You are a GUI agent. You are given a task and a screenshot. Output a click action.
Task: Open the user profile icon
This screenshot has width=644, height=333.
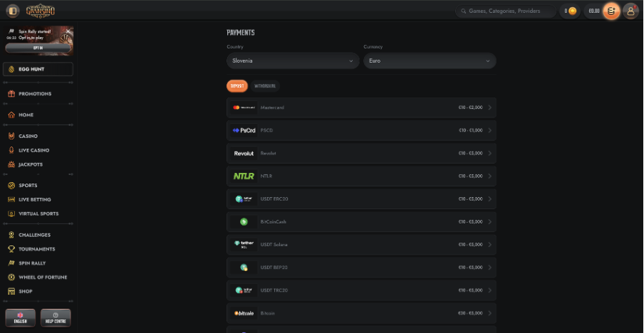click(630, 11)
